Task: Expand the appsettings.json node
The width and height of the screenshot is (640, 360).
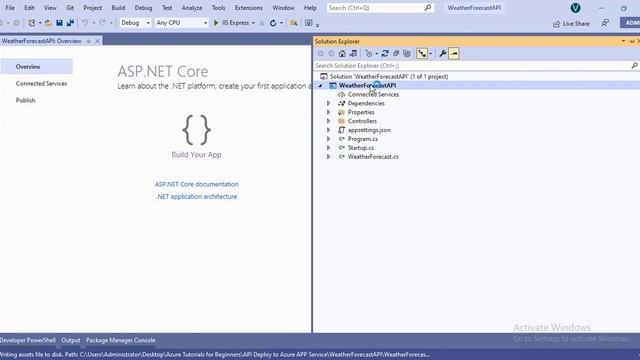Action: 329,130
